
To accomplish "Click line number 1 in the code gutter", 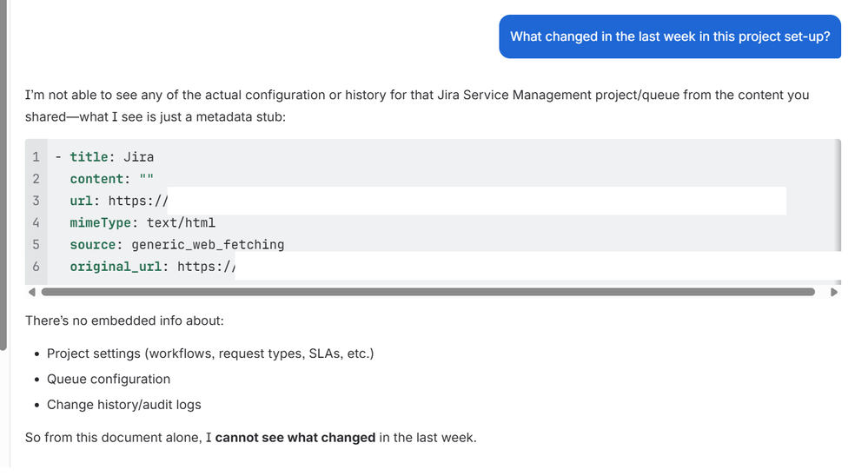I will pos(36,157).
